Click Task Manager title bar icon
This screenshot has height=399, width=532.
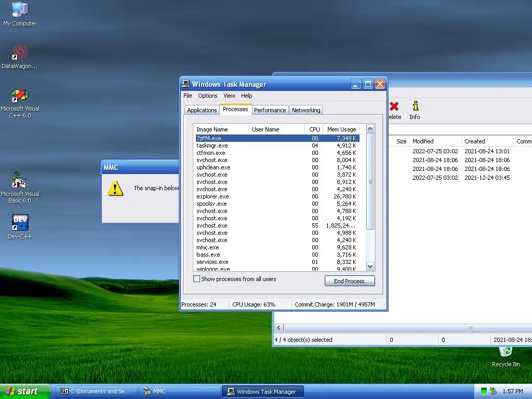185,84
